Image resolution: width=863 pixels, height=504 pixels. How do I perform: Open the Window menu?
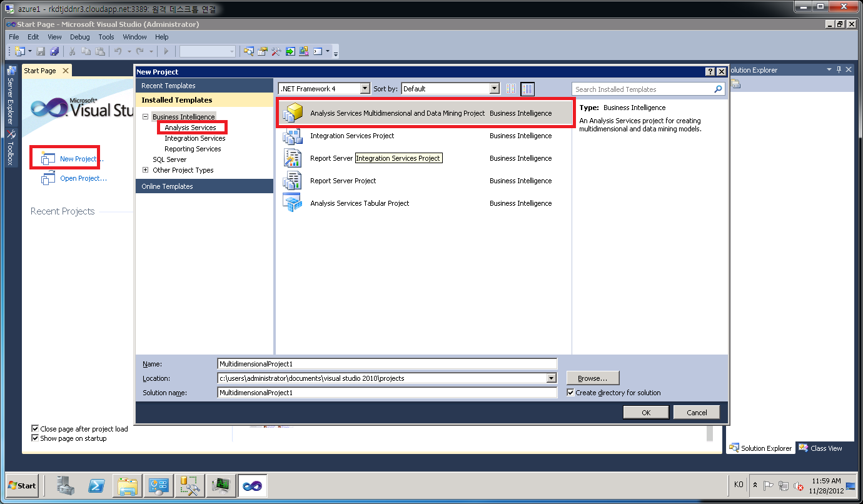tap(134, 37)
